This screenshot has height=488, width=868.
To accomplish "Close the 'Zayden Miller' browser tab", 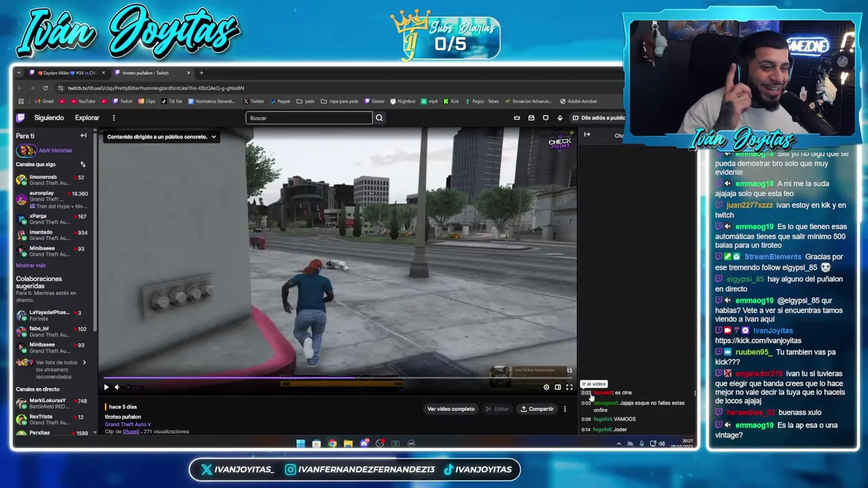I will click(103, 73).
